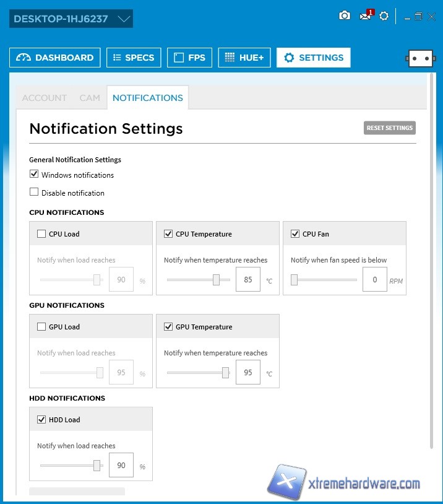Open the Dashboard view
Image resolution: width=443 pixels, height=504 pixels.
(55, 58)
